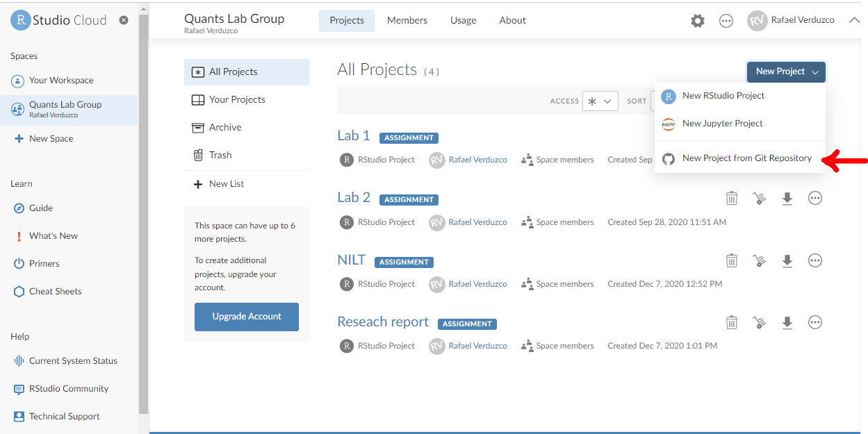Click the Upgrade Account button
This screenshot has width=868, height=434.
tap(246, 317)
